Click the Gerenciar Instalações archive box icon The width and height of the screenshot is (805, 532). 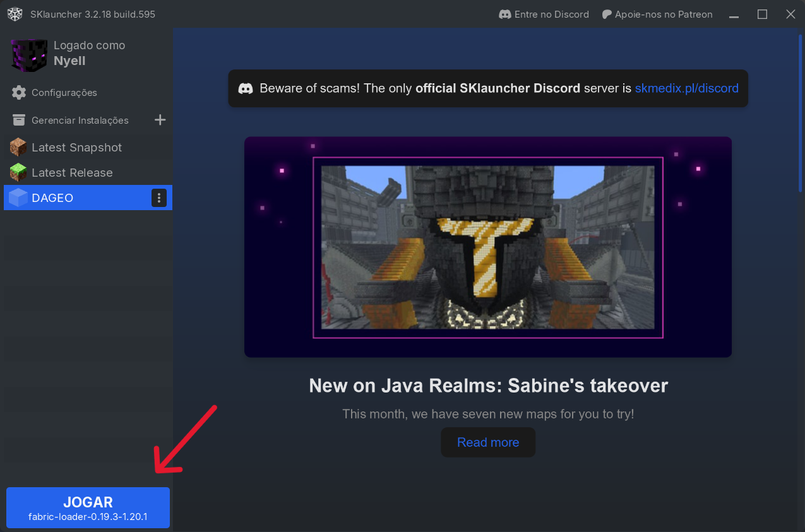click(19, 120)
